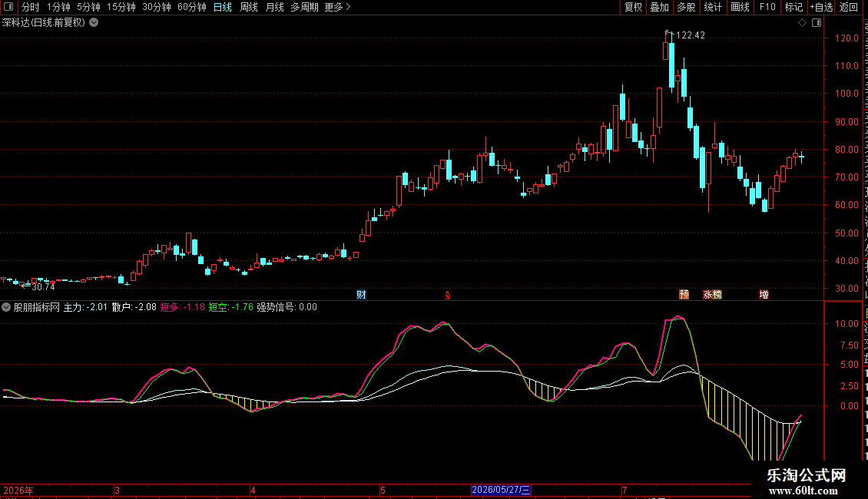Click the 10.00 indicator axis label
Screen dimensions: 868x499
pos(847,324)
